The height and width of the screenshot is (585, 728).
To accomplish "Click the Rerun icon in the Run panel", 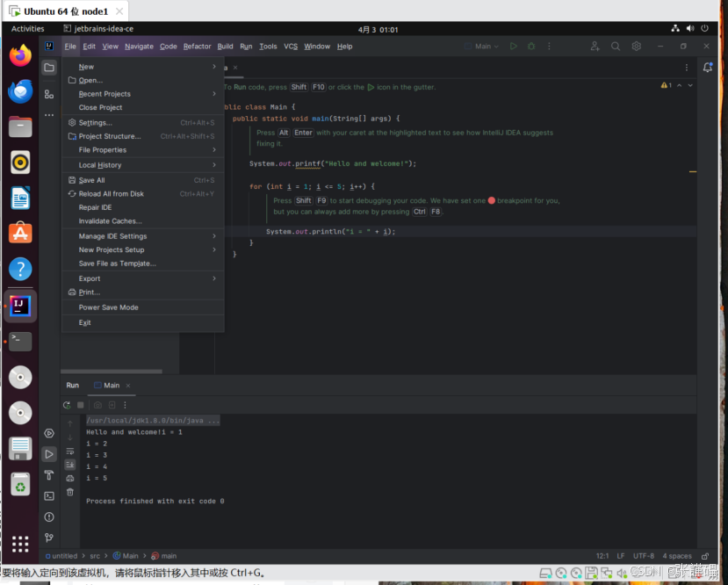I will (67, 405).
